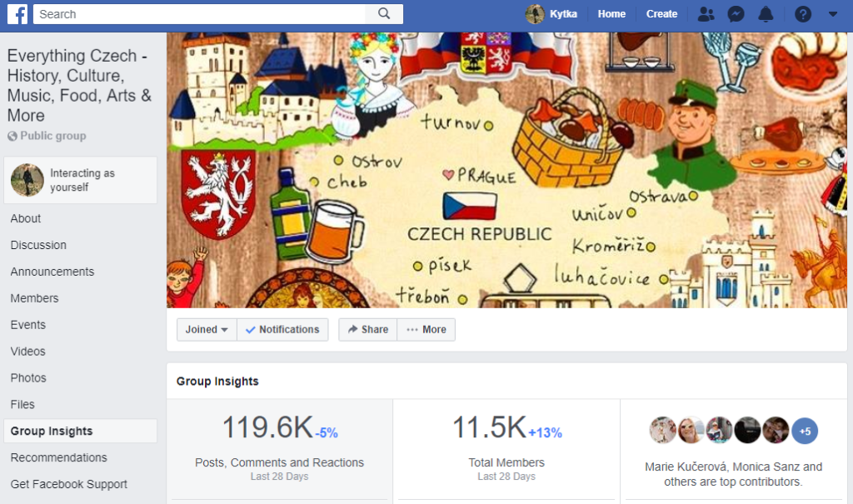Screen dimensions: 853x504
Task: Click the group cover photo
Action: click(x=507, y=170)
